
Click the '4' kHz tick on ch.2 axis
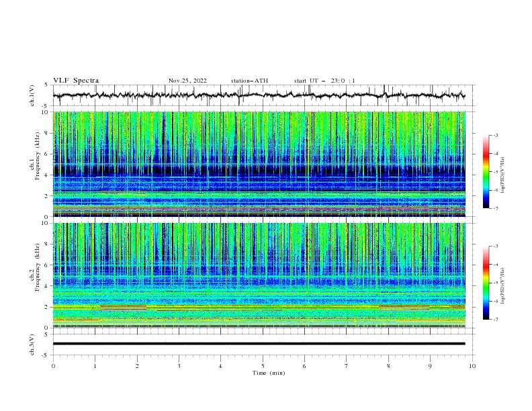(x=48, y=286)
